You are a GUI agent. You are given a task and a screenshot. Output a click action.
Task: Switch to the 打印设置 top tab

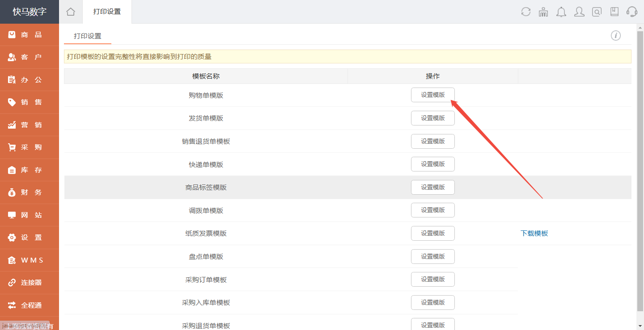pyautogui.click(x=107, y=12)
